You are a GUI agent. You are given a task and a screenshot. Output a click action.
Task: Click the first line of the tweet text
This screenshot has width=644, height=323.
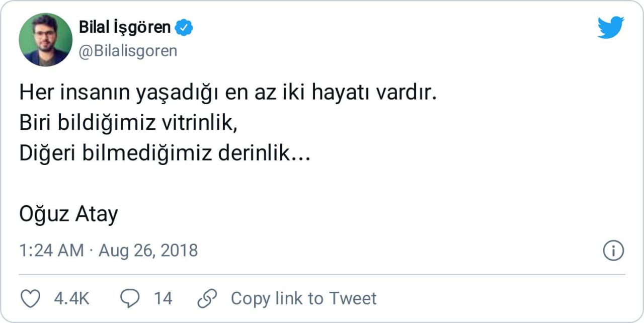(227, 94)
